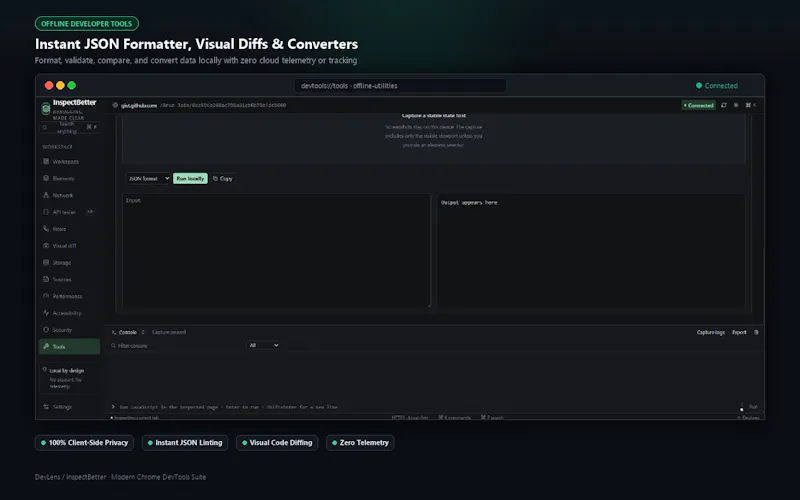800x500 pixels.
Task: Open the All console level dropdown
Action: click(263, 345)
